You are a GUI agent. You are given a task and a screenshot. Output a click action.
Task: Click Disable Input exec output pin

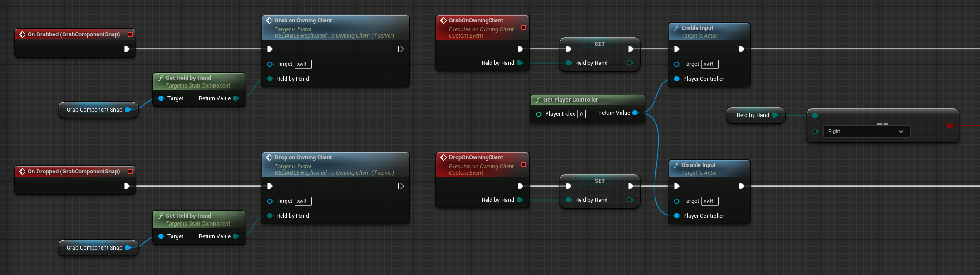click(741, 186)
